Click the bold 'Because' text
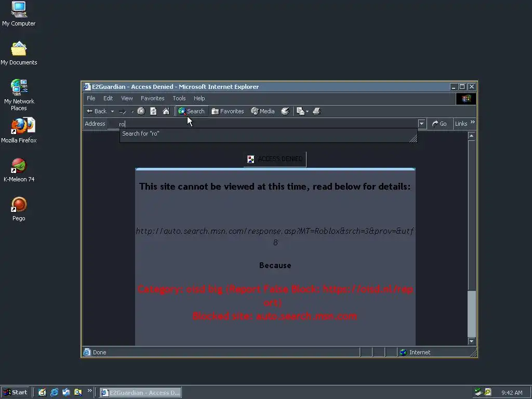The image size is (532, 399). (275, 265)
